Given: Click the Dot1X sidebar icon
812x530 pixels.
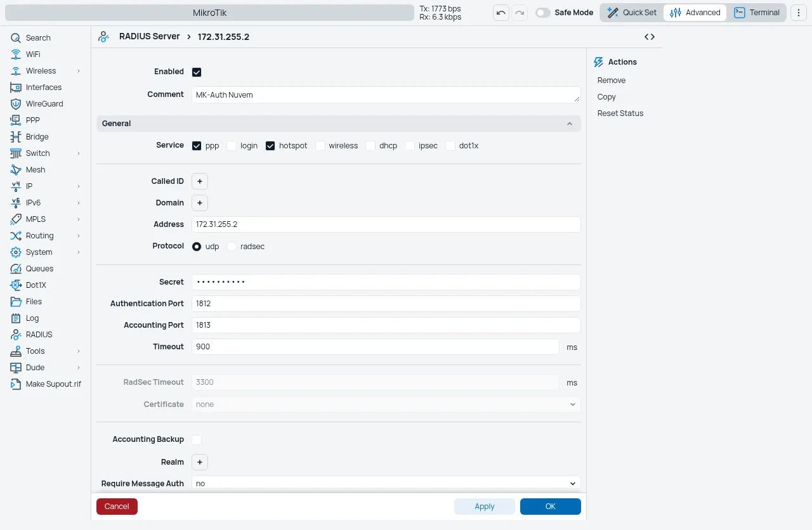Looking at the screenshot, I should 16,285.
